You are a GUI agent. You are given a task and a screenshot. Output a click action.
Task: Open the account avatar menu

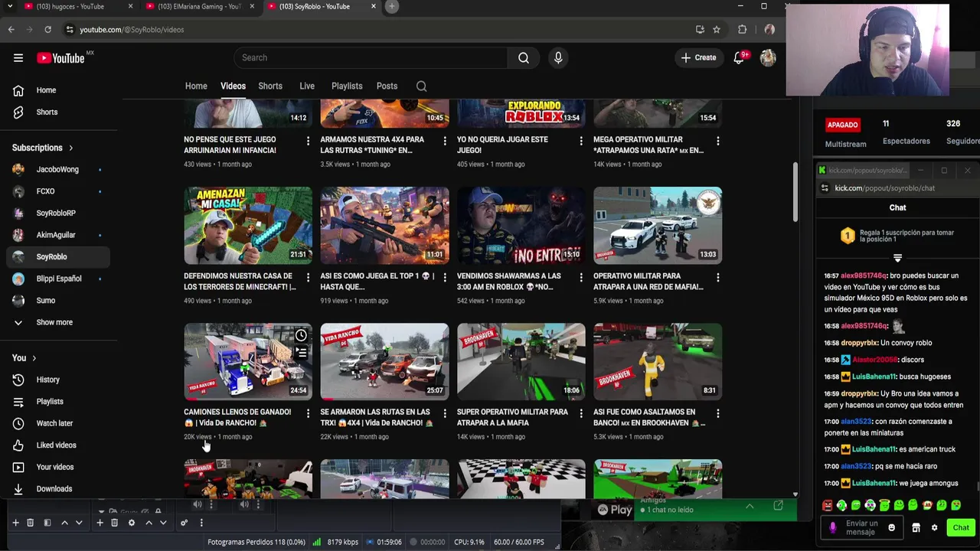click(768, 57)
